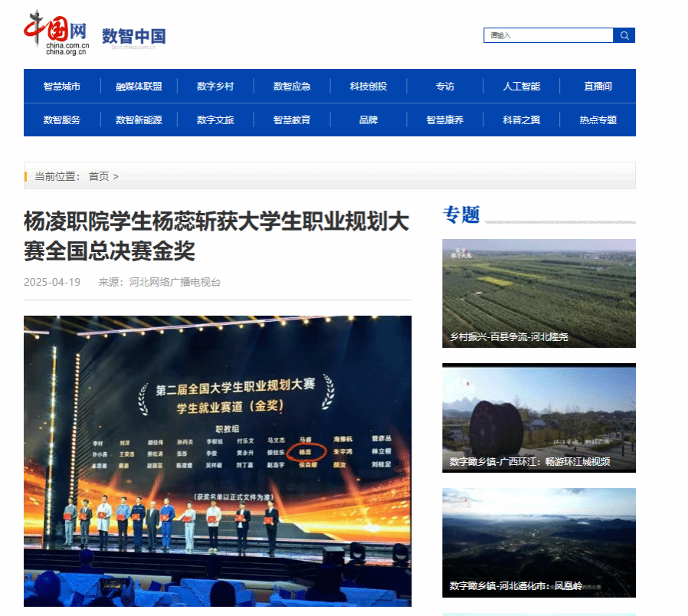Open the 专题 sidebar heading
Screen dimensions: 688x616
[461, 215]
